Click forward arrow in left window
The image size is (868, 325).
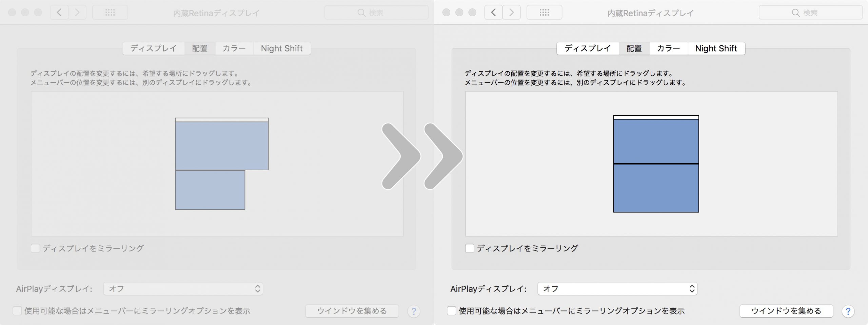[x=77, y=13]
